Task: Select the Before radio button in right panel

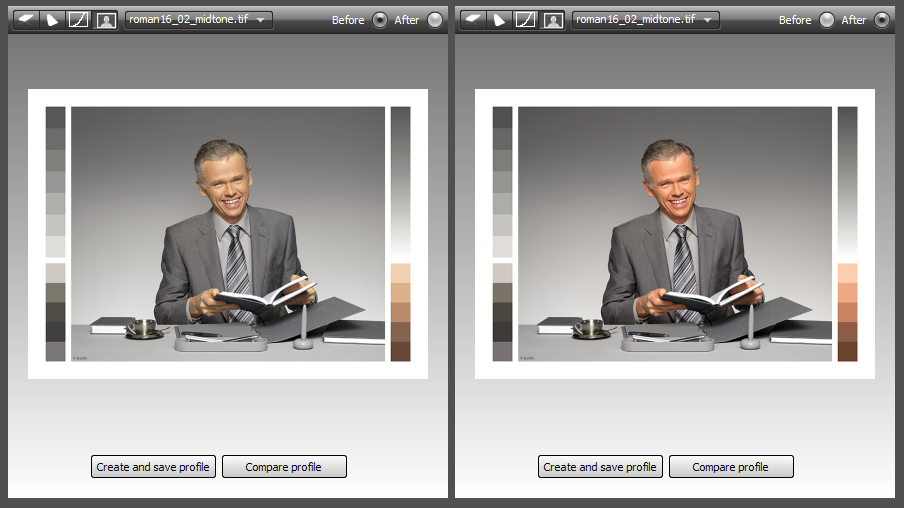Action: (827, 20)
